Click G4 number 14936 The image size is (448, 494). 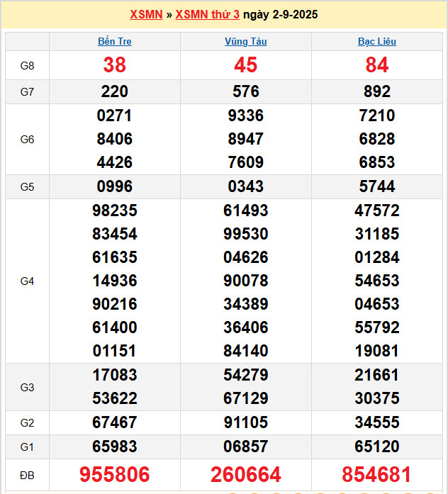pos(115,281)
